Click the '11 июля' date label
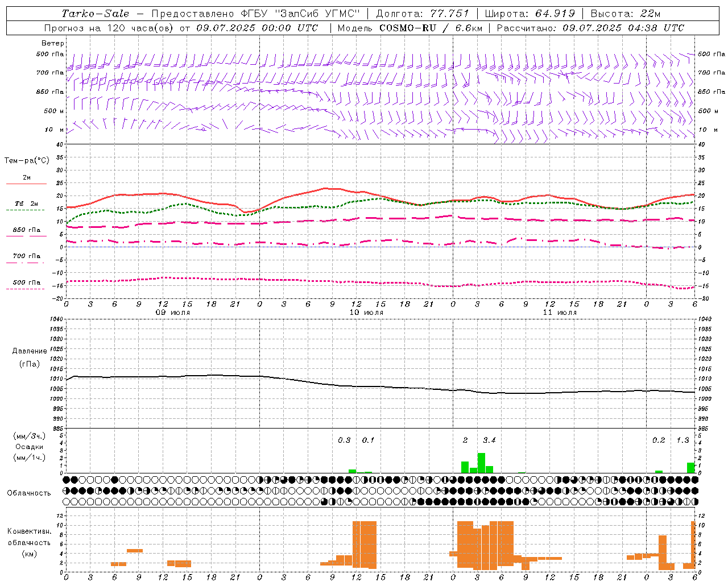The width and height of the screenshot is (728, 582). pos(560,313)
